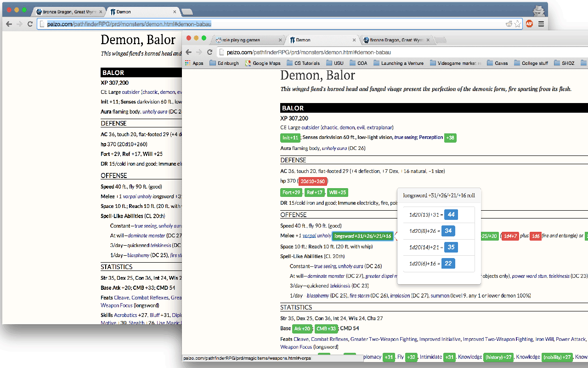The height and width of the screenshot is (368, 588).
Task: Close role playing games tab
Action: (x=280, y=40)
